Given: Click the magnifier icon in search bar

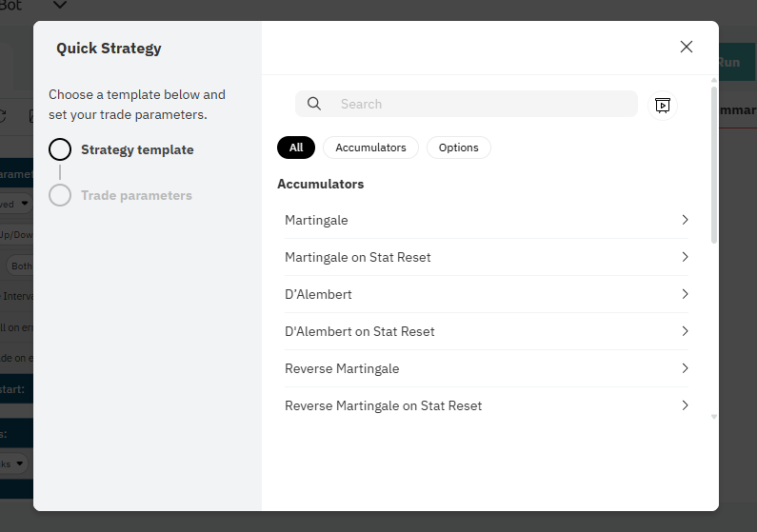Looking at the screenshot, I should (x=314, y=104).
